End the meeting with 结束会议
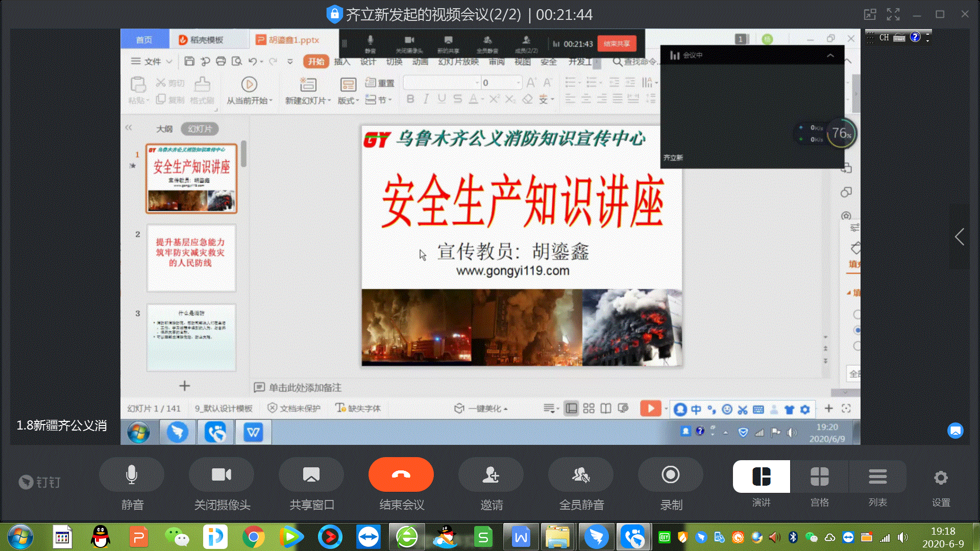The image size is (980, 551). click(401, 475)
